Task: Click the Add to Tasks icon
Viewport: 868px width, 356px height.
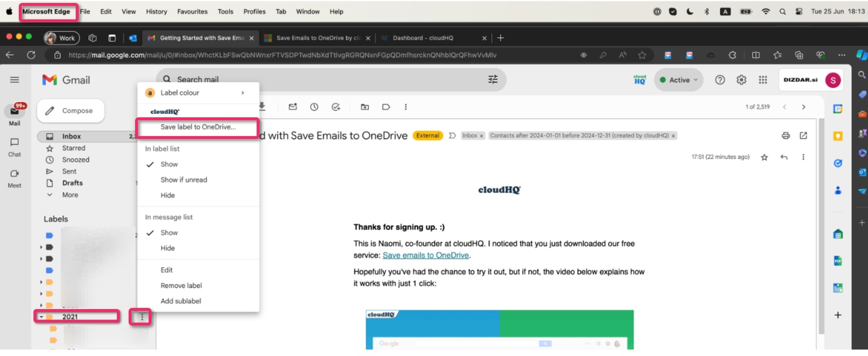Action: 336,107
